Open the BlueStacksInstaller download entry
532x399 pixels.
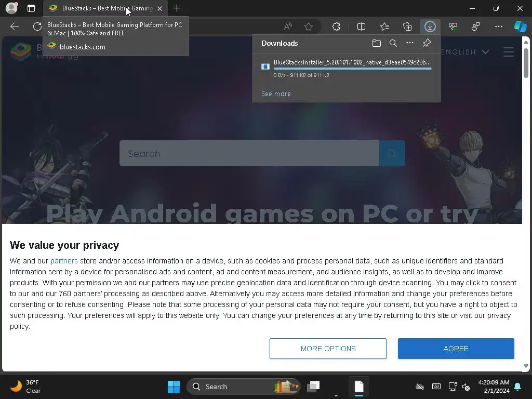[x=347, y=68]
